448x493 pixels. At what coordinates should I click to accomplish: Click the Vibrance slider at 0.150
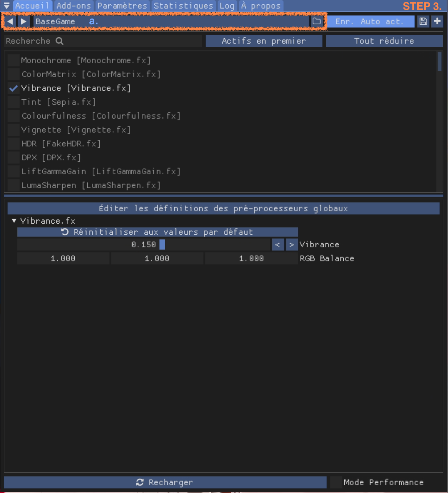pos(143,244)
